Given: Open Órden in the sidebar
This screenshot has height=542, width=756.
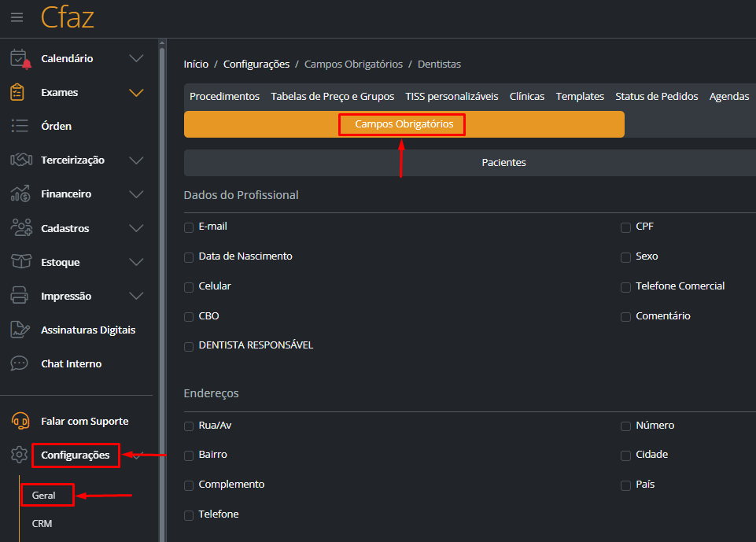Looking at the screenshot, I should tap(57, 127).
